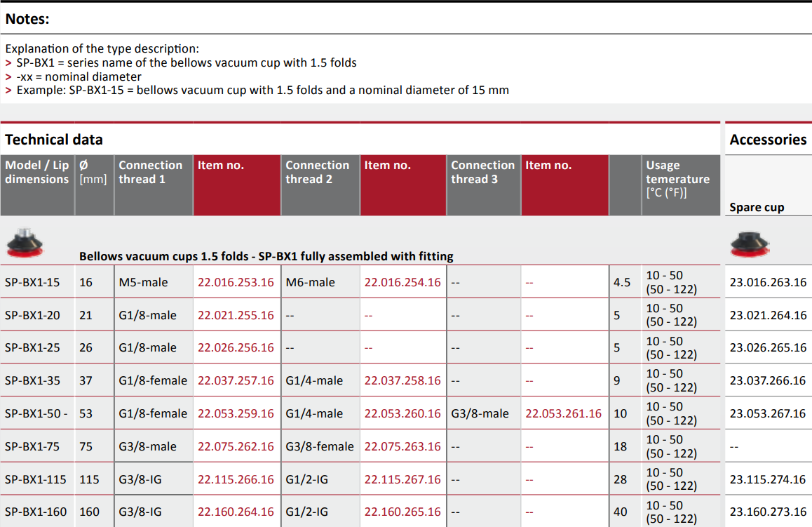Click 'Explanation of the type description:' line
812x527 pixels.
pyautogui.click(x=102, y=48)
